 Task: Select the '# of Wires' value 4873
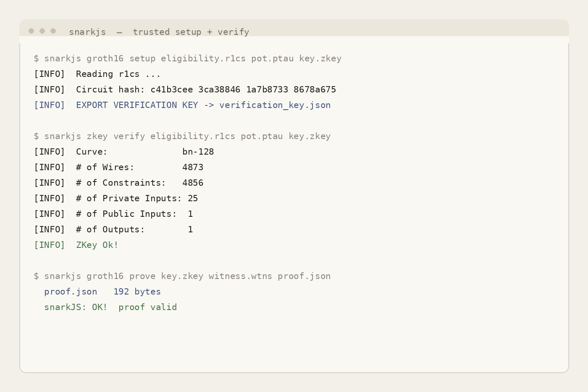193,167
